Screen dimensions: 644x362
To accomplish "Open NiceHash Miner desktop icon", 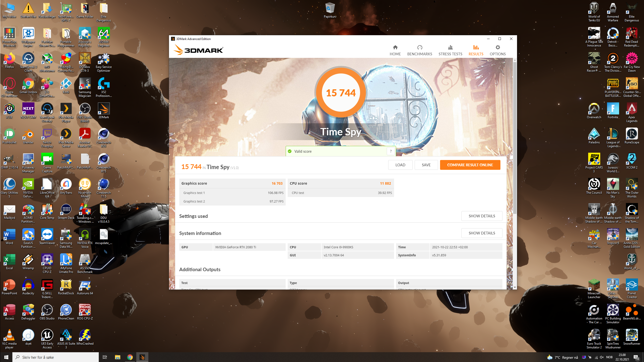I will [85, 188].
